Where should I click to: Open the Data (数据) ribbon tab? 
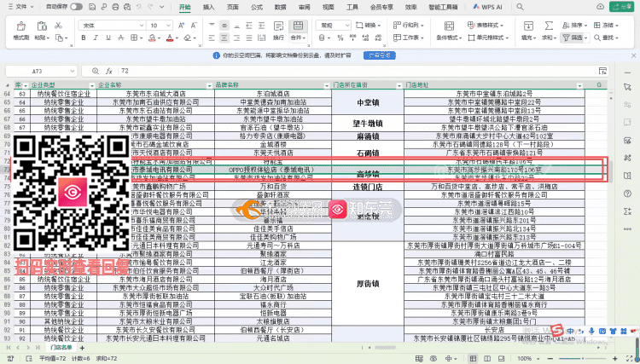click(x=280, y=6)
